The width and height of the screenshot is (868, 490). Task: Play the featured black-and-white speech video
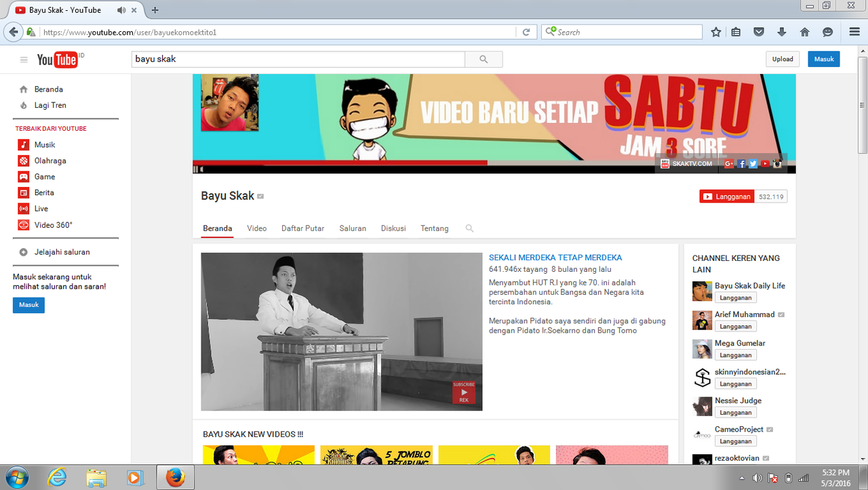(x=342, y=332)
